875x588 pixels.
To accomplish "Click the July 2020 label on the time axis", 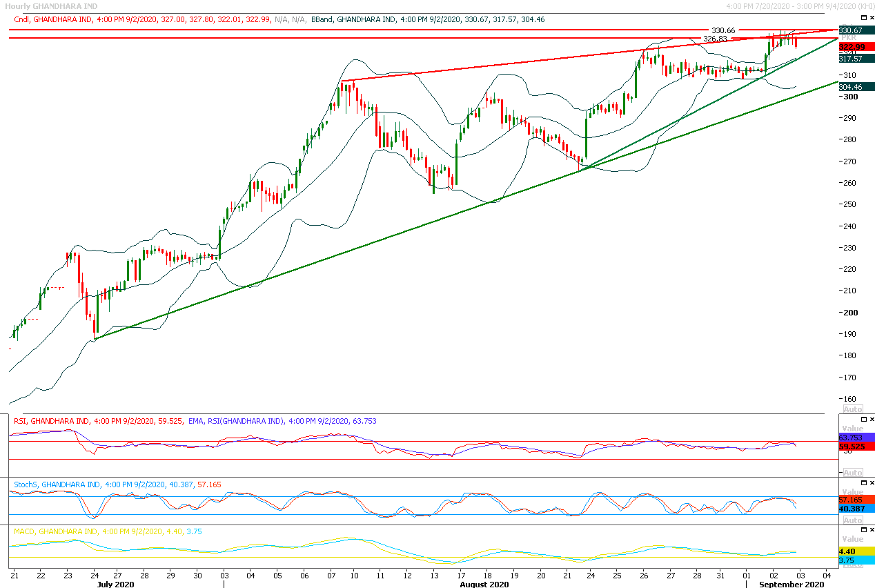I will tap(115, 584).
